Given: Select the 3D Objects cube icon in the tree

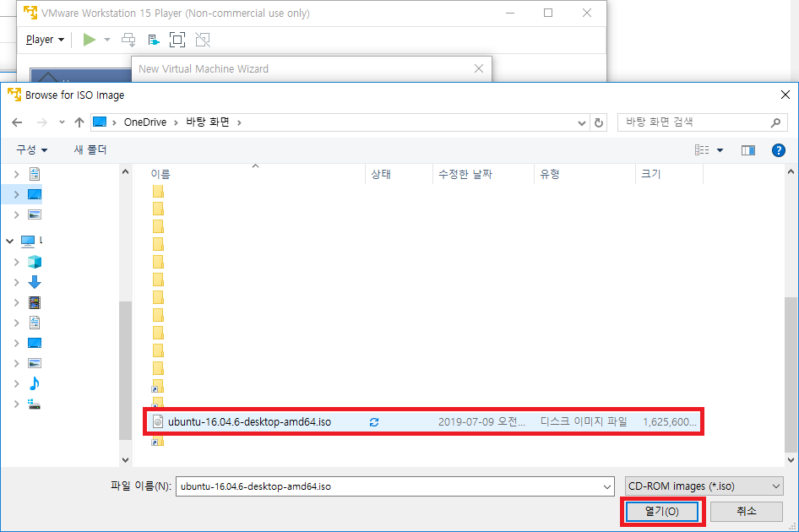Looking at the screenshot, I should 34,262.
